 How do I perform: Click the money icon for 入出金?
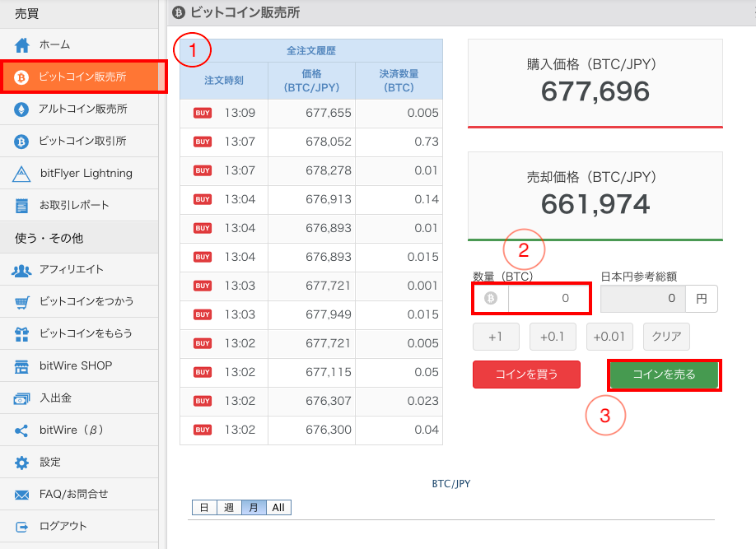(x=21, y=398)
